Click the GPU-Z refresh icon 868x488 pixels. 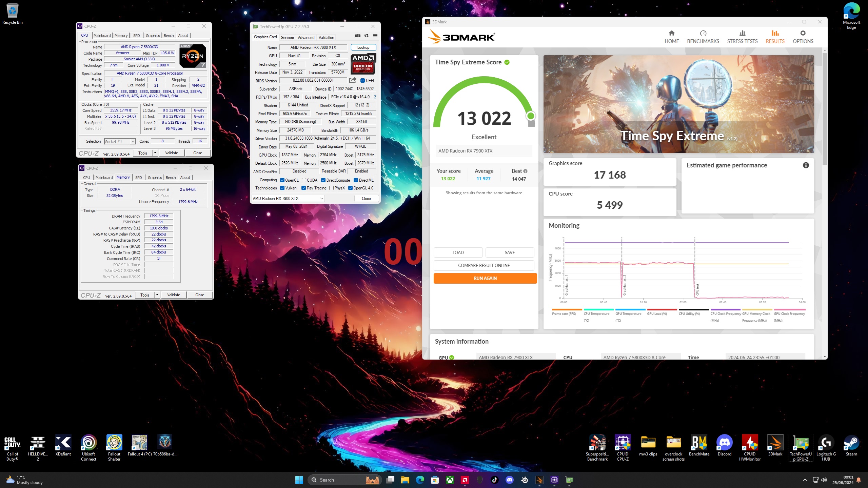[366, 36]
